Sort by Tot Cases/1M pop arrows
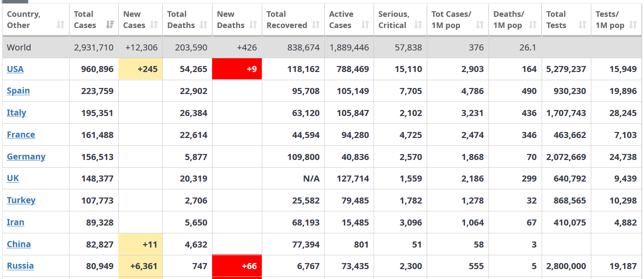 (480, 25)
